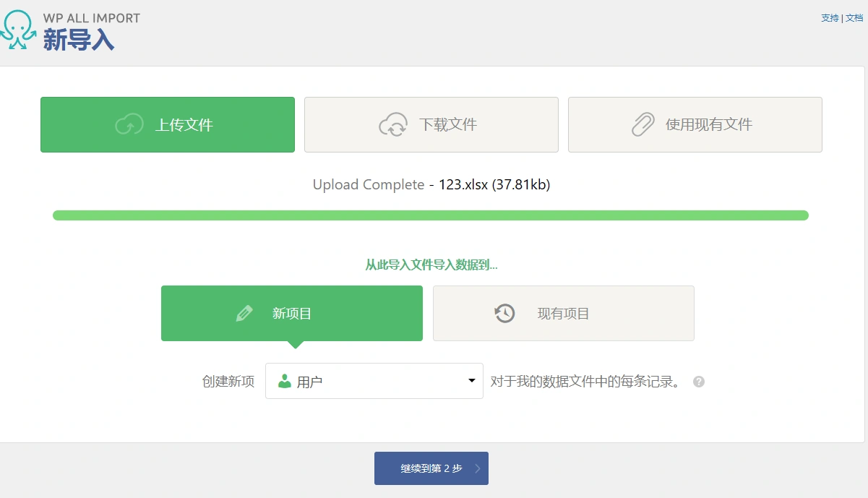This screenshot has width=868, height=498.
Task: Expand the new item type selector
Action: pyautogui.click(x=374, y=380)
